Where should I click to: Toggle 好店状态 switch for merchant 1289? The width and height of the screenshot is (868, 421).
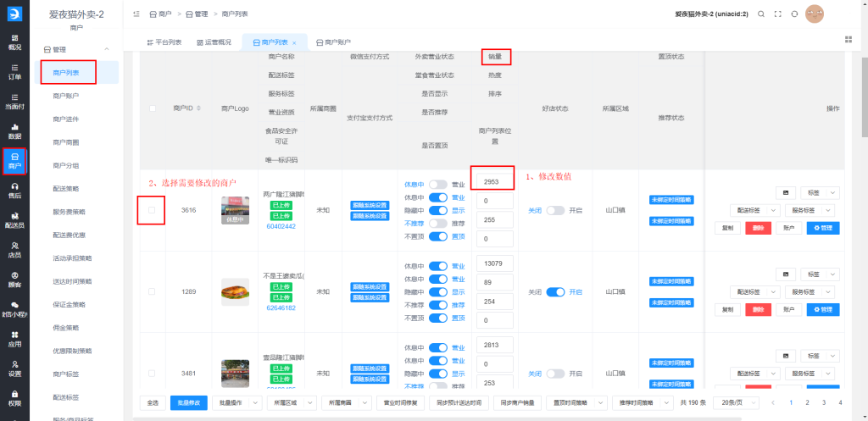tap(555, 291)
